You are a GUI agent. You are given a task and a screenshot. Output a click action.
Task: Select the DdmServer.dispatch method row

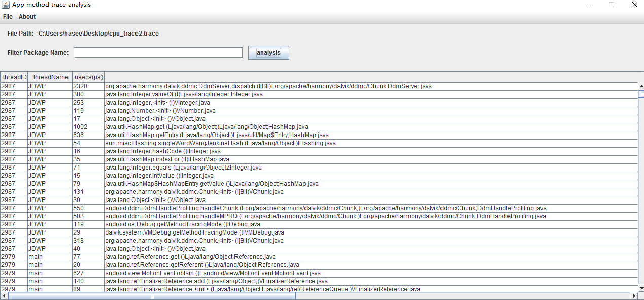coord(319,86)
